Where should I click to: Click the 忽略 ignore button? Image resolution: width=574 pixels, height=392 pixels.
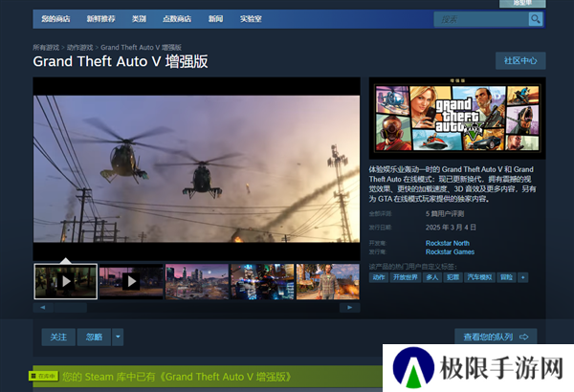pyautogui.click(x=94, y=338)
